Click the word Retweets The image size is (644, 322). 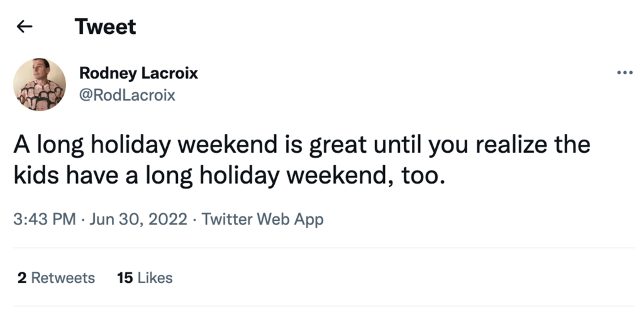pos(63,277)
